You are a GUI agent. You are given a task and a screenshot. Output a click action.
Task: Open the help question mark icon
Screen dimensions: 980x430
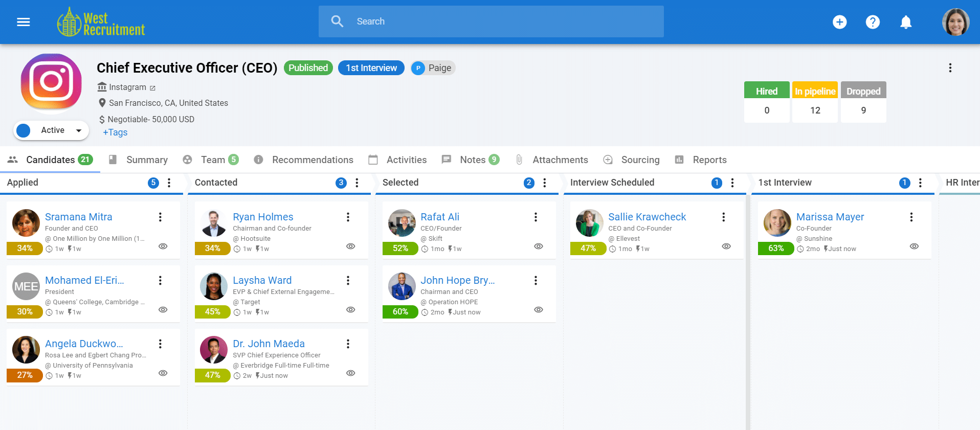[x=873, y=22]
